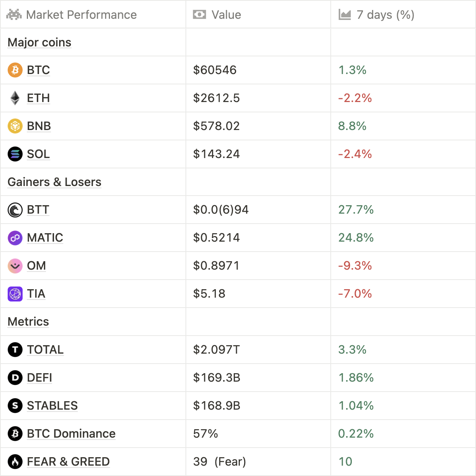Click the 7 days (%) column header
476x476 pixels.
click(x=385, y=15)
